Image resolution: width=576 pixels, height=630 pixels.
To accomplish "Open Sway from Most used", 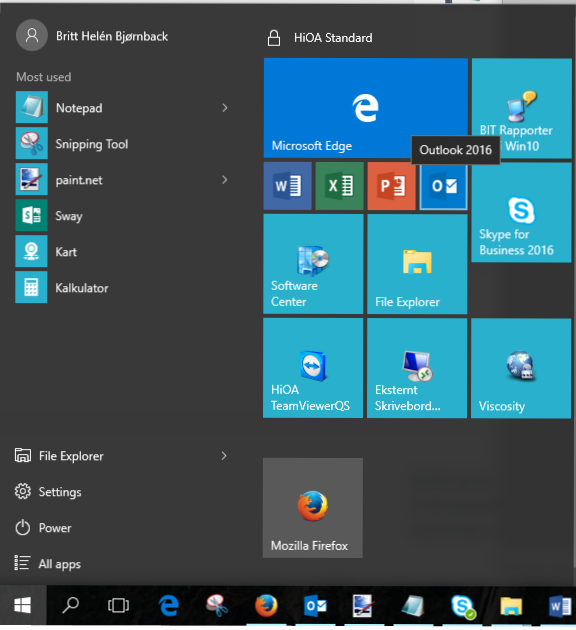I will point(125,215).
